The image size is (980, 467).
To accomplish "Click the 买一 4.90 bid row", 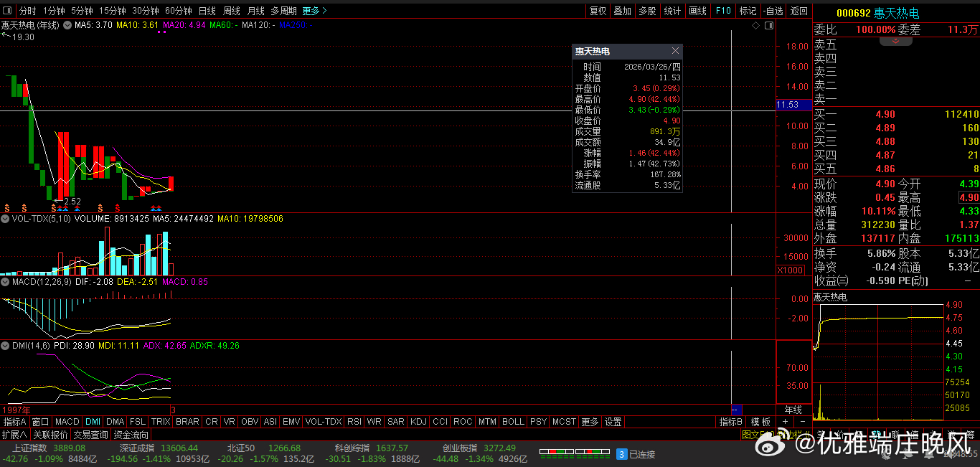I will click(896, 114).
